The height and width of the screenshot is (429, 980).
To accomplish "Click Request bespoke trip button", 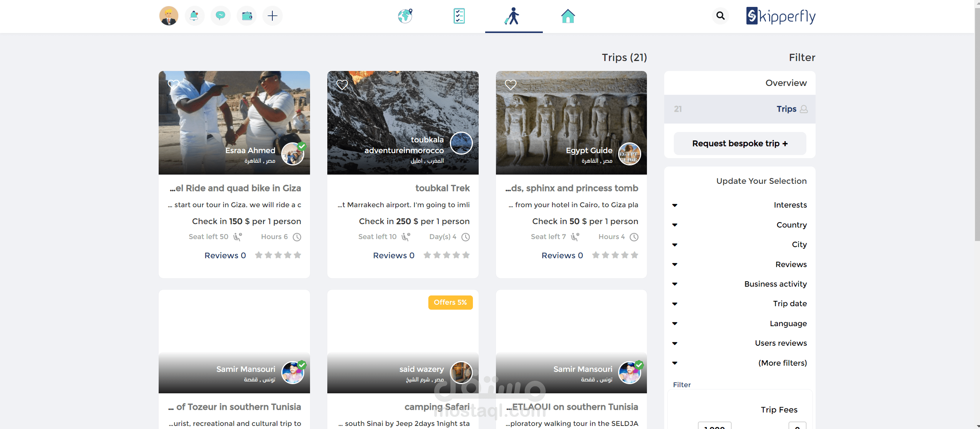I will pos(740,144).
